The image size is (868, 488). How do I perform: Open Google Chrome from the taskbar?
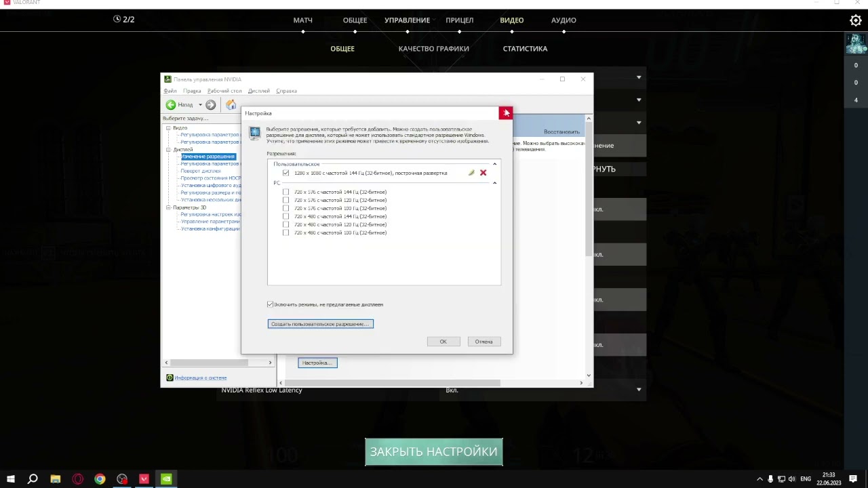tap(100, 479)
